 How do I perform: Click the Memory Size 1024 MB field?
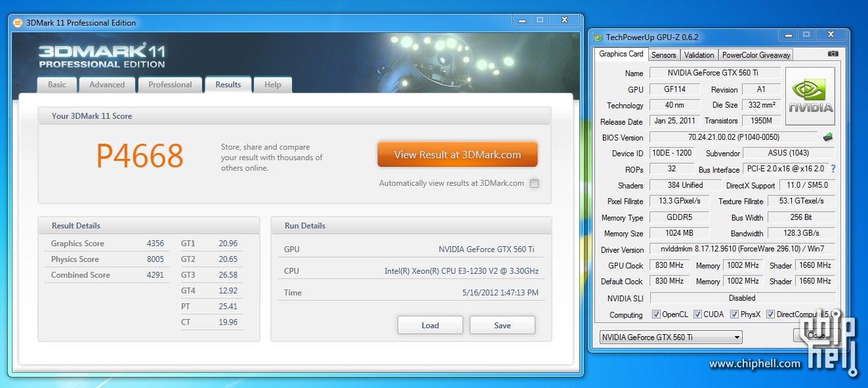point(680,233)
